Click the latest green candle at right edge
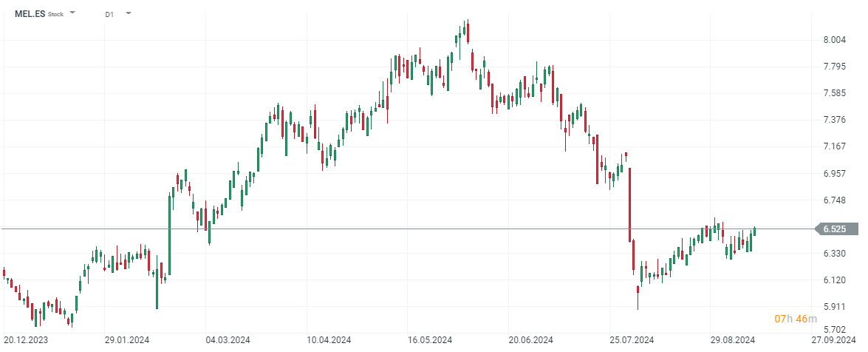The height and width of the screenshot is (352, 868). tap(754, 231)
